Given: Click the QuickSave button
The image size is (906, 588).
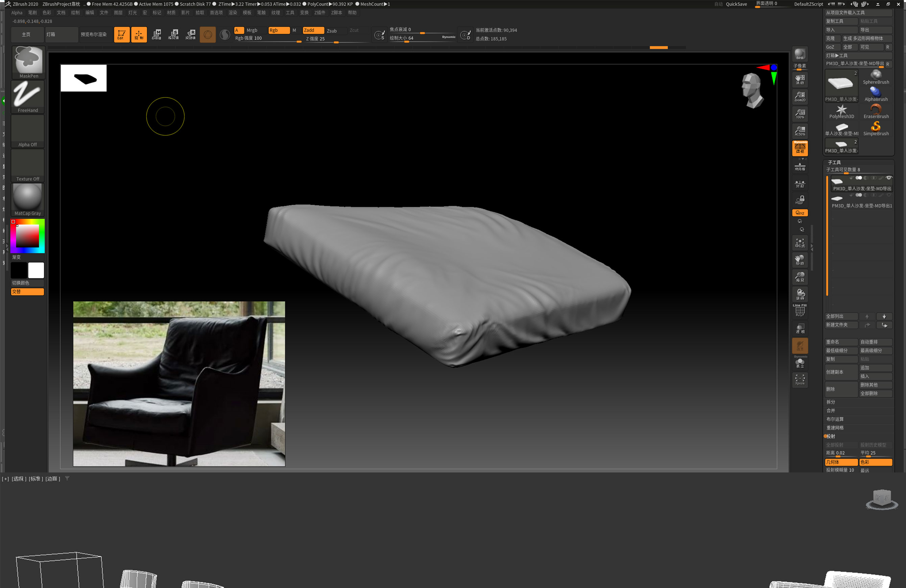Looking at the screenshot, I should click(x=736, y=4).
